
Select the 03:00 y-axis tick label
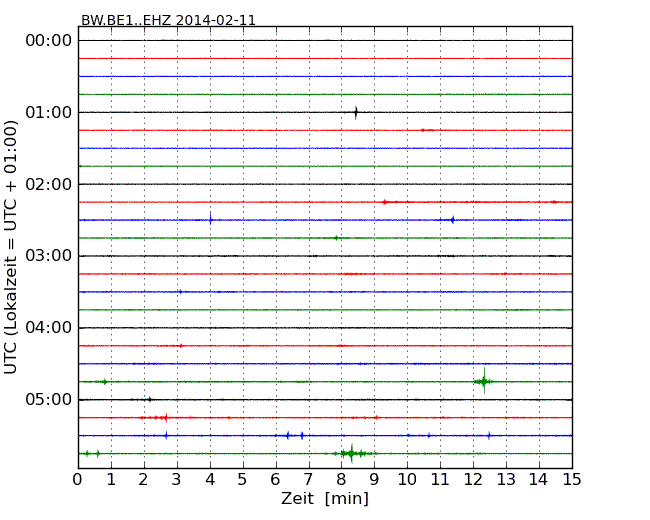click(49, 256)
